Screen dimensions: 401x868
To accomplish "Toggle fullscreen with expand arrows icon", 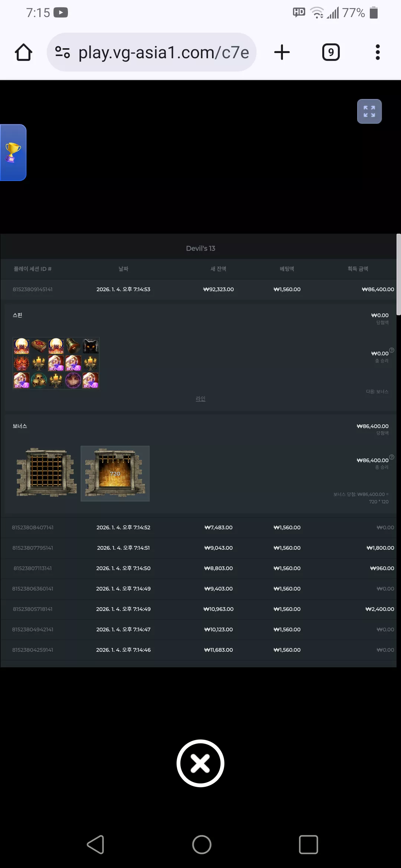I will click(369, 111).
